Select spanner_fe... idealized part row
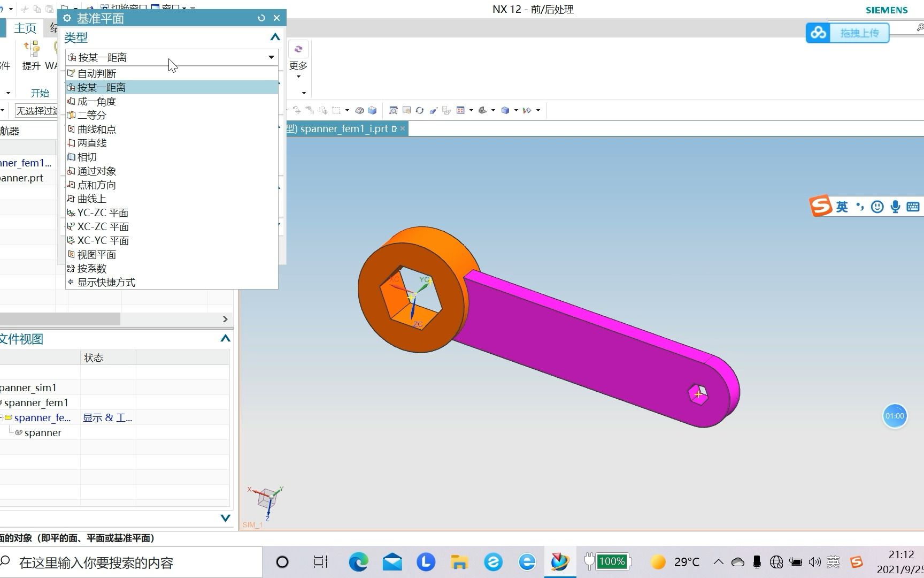This screenshot has width=924, height=578. tap(42, 417)
